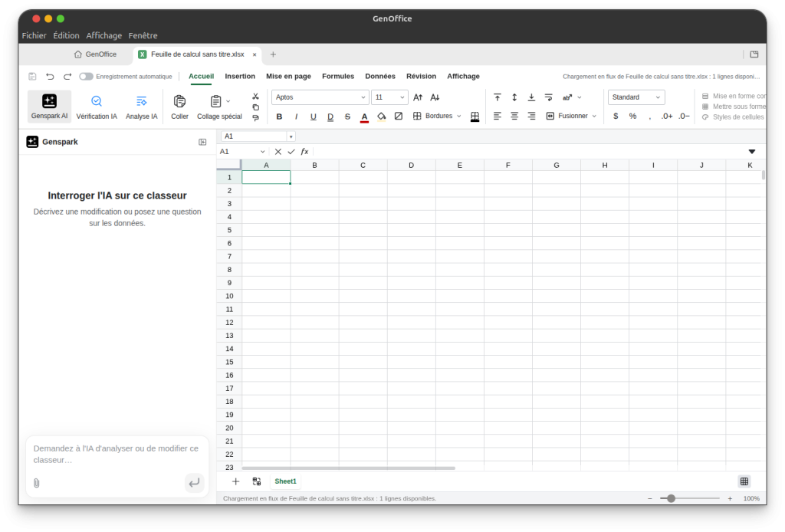The width and height of the screenshot is (785, 532).
Task: Increase font size with A-up icon
Action: (418, 97)
